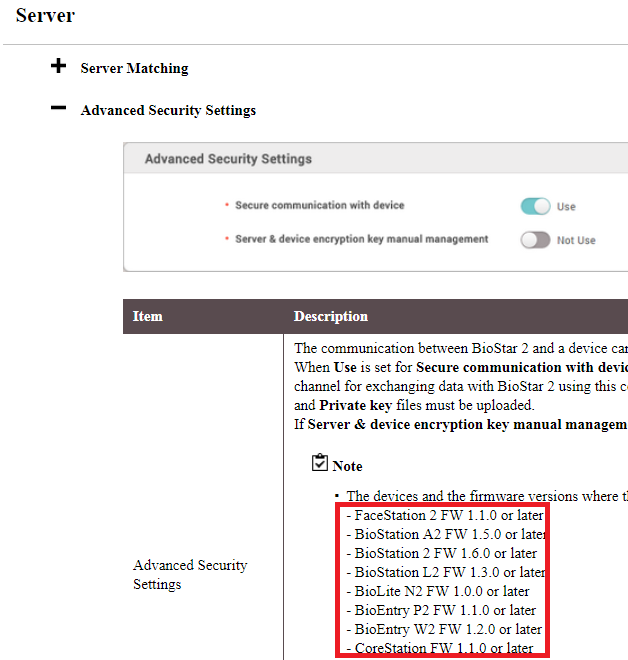Click 'Server & device encryption key manual management' label
The image size is (628, 660).
[x=362, y=239]
